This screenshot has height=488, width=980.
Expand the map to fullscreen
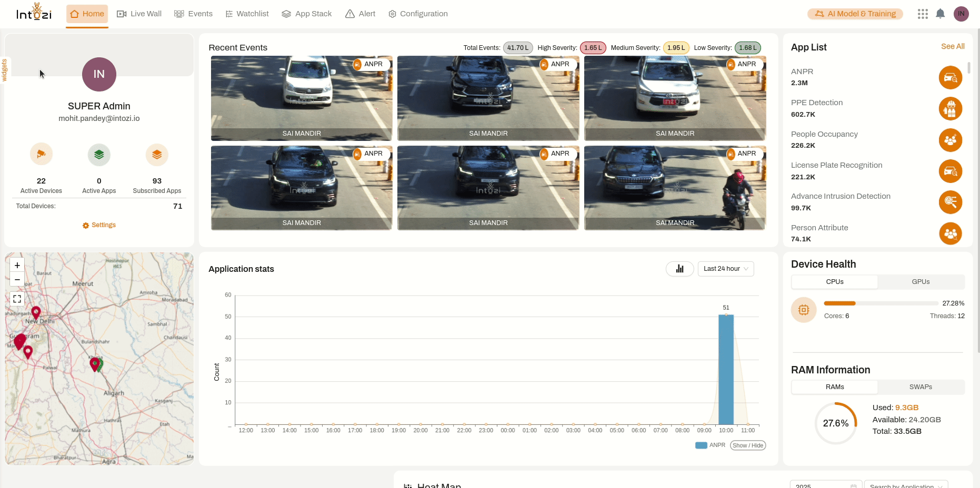(x=17, y=298)
